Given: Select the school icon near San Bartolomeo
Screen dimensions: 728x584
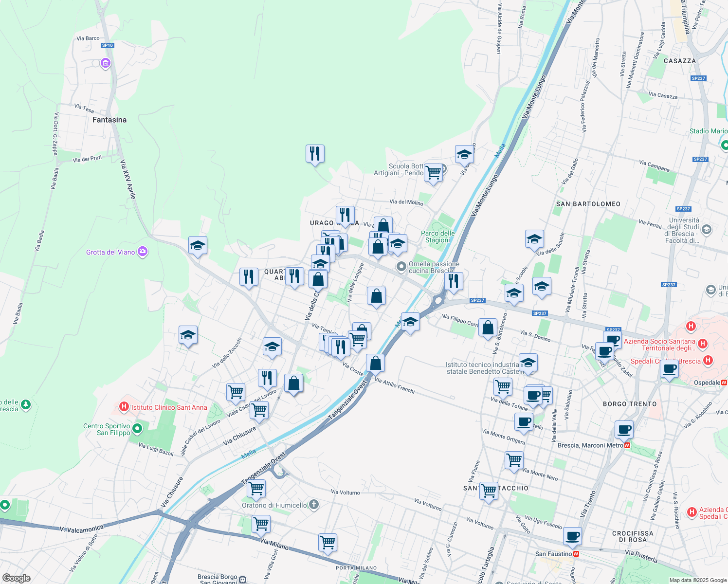Looking at the screenshot, I should click(x=534, y=239).
